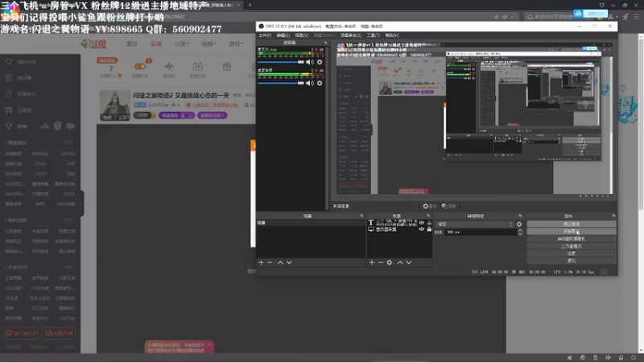This screenshot has width=644, height=362.
Task: Click the AD task icon in Douyu toolbar
Action: 197,66
